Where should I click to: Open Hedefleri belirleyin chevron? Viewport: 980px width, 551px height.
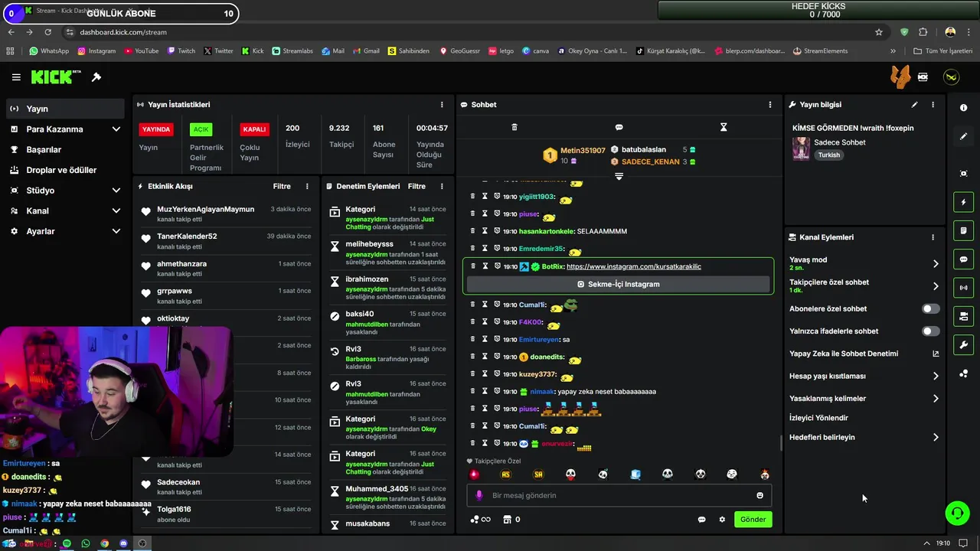tap(936, 437)
